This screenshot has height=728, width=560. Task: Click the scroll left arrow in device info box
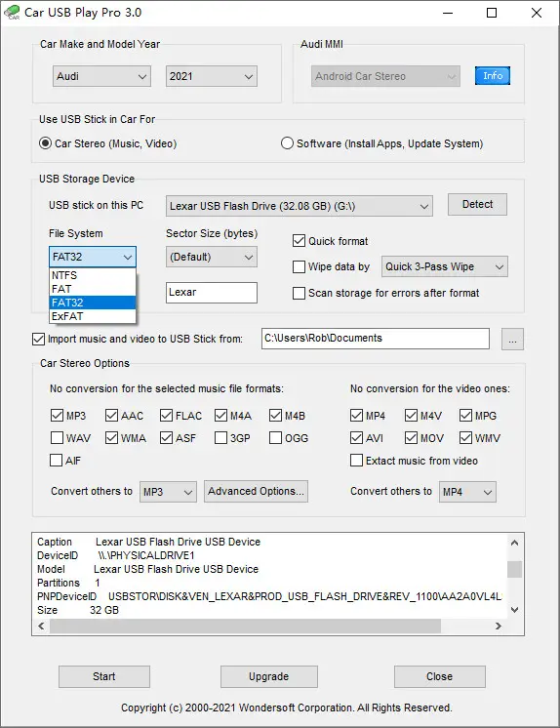coord(41,626)
